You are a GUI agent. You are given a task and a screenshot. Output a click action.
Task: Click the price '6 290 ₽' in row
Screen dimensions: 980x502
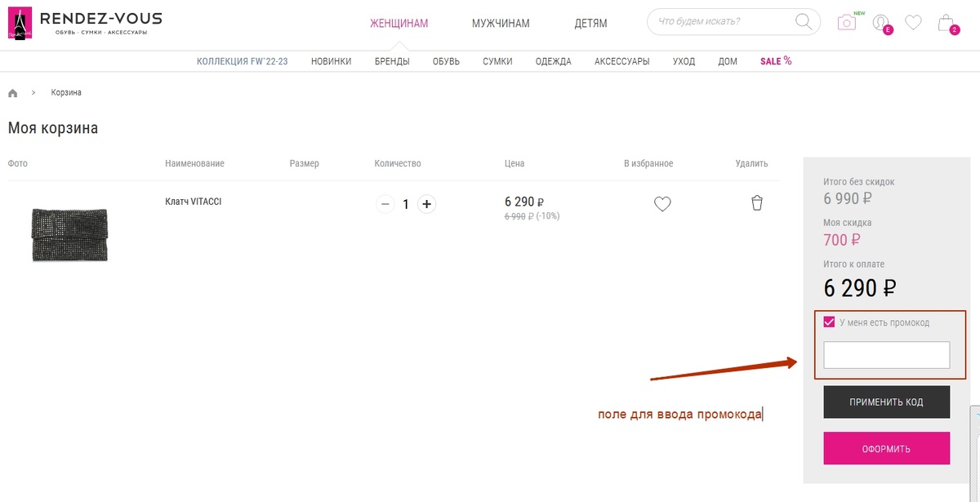[x=524, y=202]
